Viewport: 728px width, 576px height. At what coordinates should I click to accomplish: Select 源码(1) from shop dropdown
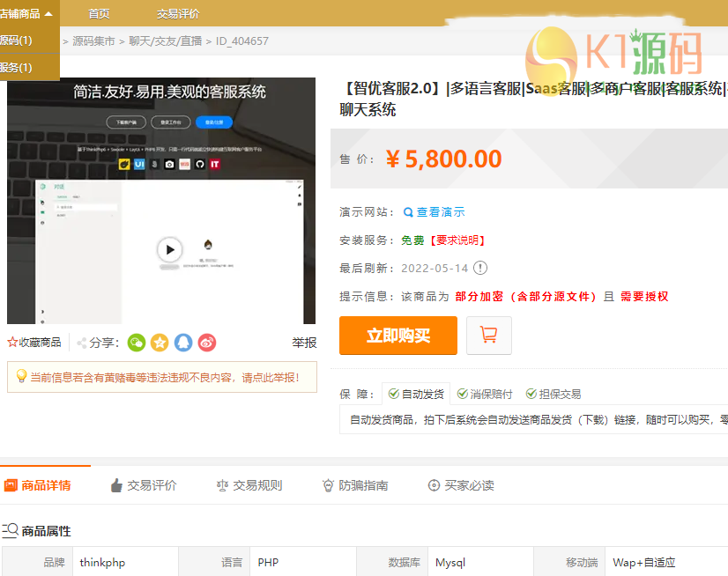[29, 41]
